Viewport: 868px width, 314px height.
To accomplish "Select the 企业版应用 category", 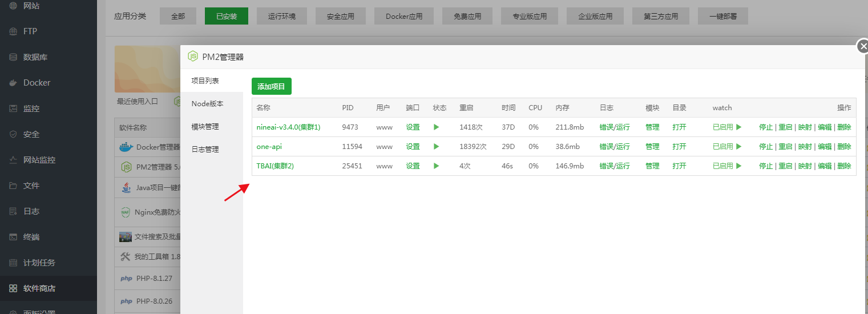I will 595,16.
